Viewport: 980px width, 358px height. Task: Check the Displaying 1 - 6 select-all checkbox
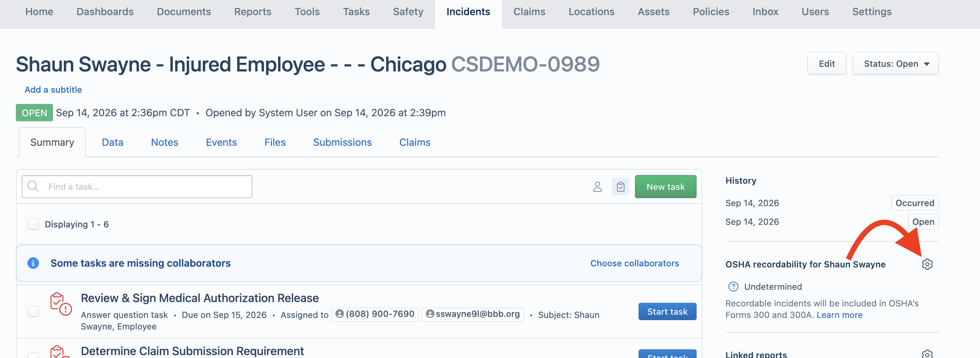33,224
